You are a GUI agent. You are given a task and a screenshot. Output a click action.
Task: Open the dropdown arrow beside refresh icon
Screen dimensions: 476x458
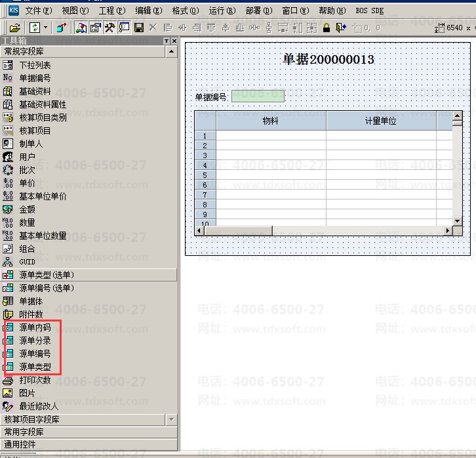pyautogui.click(x=44, y=28)
